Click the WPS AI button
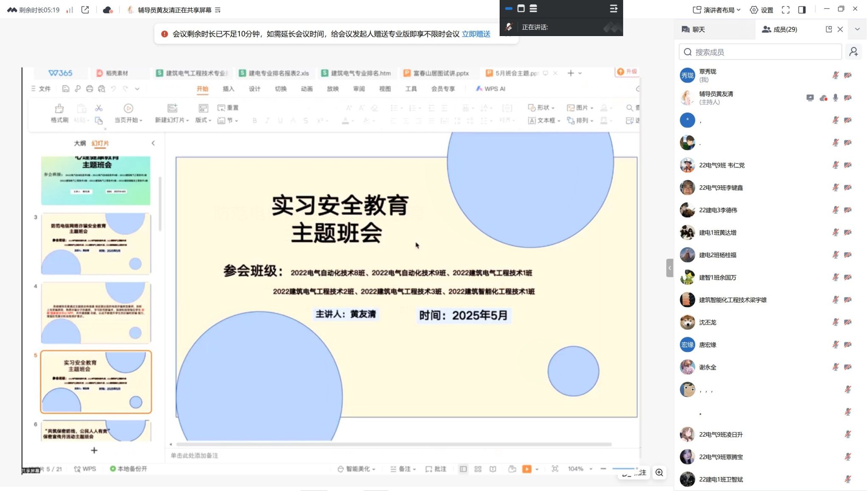This screenshot has width=868, height=491. click(x=490, y=89)
